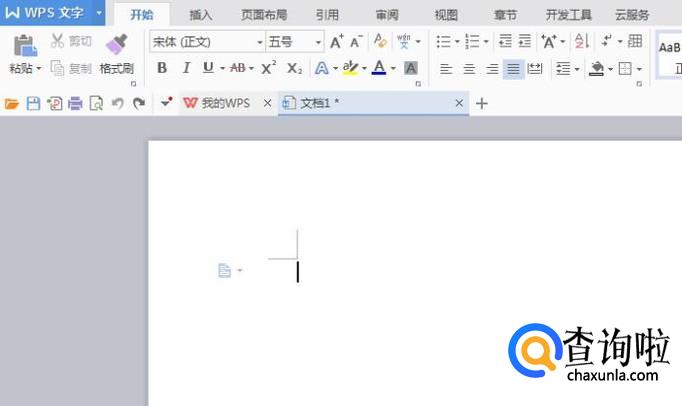Click the Redo arrow

pos(139,104)
